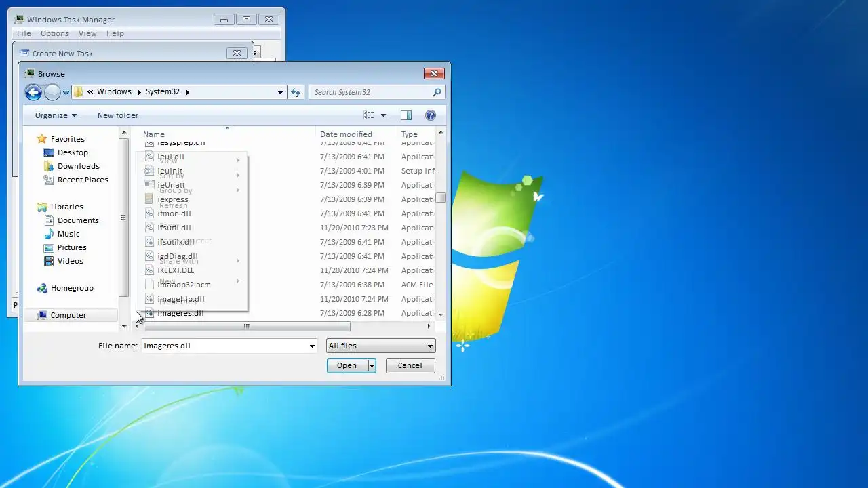Click the file list scroll up arrow

pos(441,133)
